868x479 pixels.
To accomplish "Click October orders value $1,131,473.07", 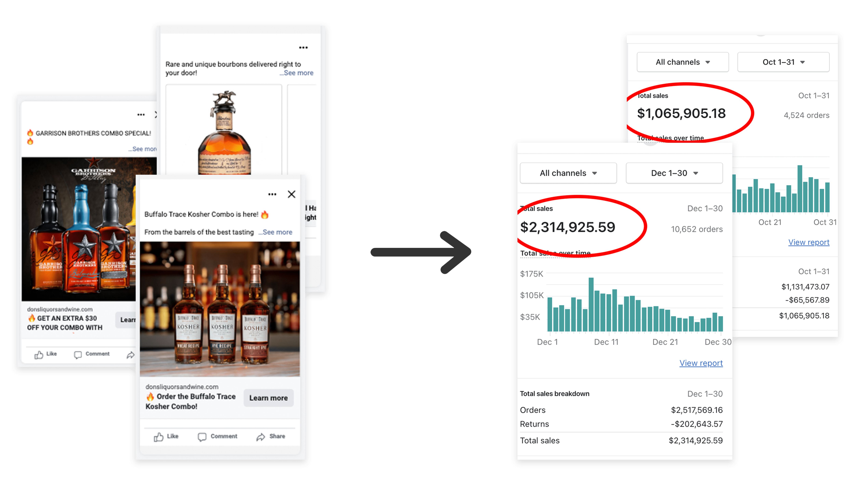I will [805, 287].
